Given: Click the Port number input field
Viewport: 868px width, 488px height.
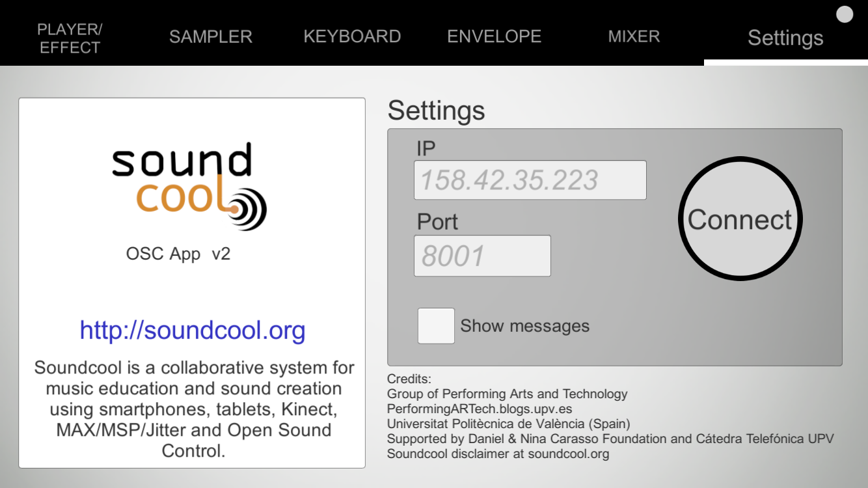Looking at the screenshot, I should (482, 256).
